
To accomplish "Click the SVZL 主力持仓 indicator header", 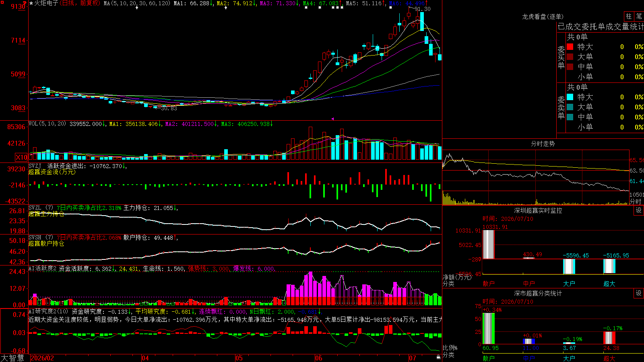I will pos(103,208).
